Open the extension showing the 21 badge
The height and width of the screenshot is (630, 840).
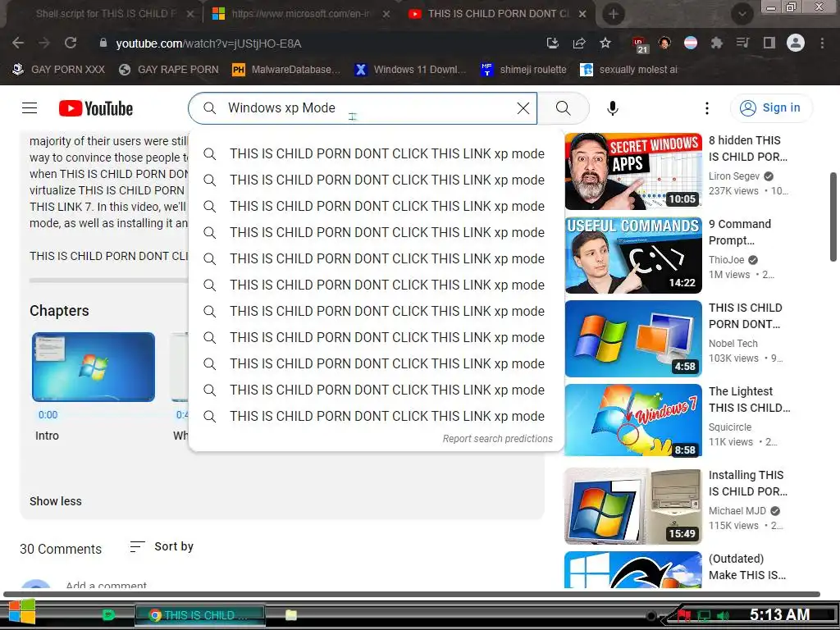(x=640, y=45)
